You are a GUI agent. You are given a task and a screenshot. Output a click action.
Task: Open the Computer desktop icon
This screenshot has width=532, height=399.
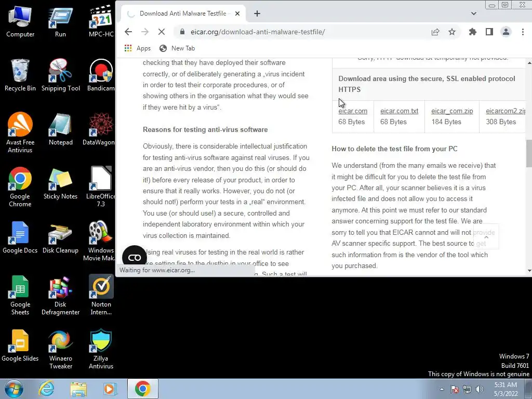[20, 22]
